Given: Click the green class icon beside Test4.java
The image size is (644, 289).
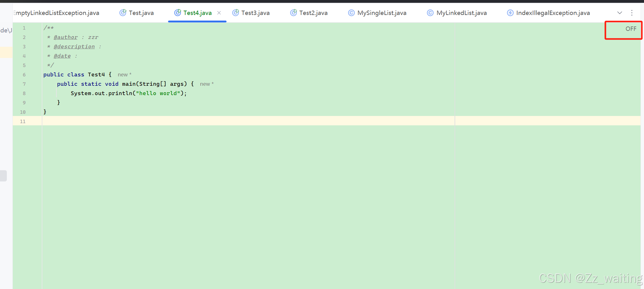Looking at the screenshot, I should [178, 13].
